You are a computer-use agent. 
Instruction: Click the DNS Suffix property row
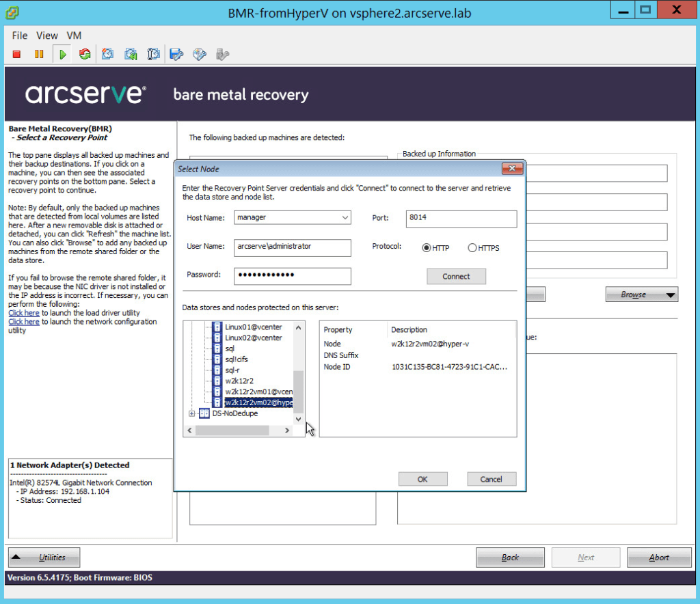point(341,355)
